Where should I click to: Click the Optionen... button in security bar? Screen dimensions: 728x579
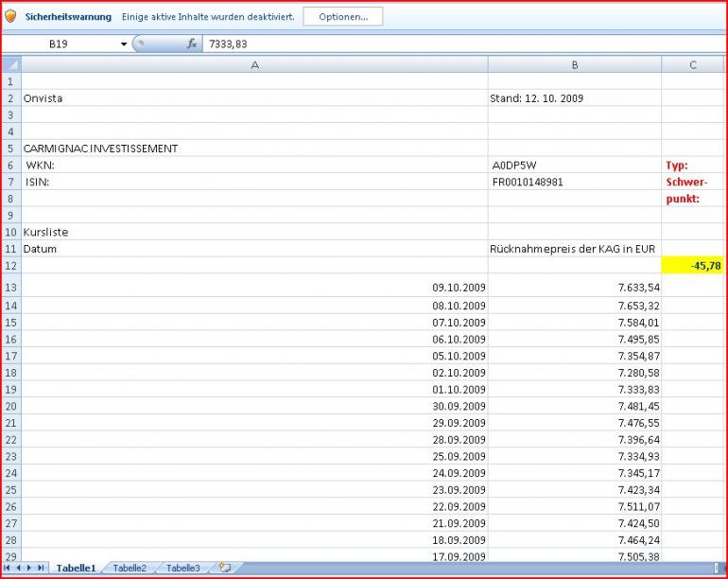click(x=342, y=17)
